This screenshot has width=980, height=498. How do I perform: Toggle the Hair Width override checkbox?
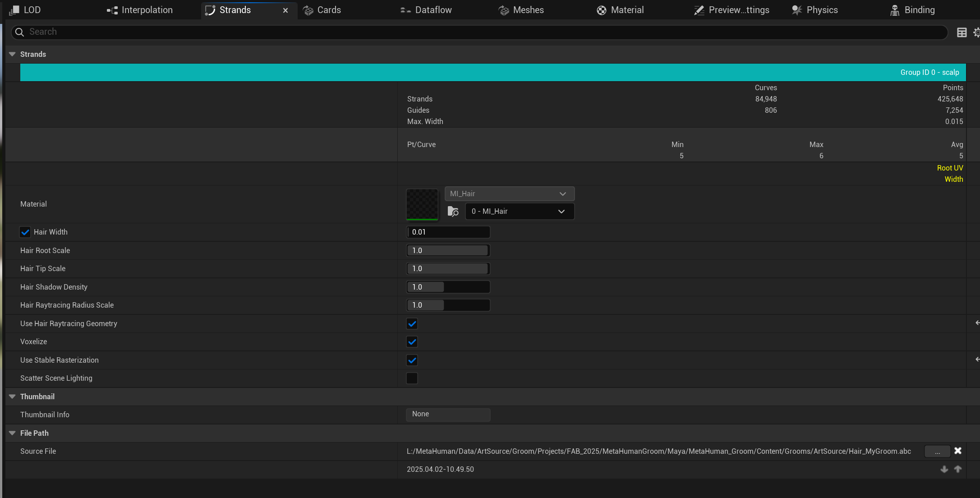coord(25,232)
